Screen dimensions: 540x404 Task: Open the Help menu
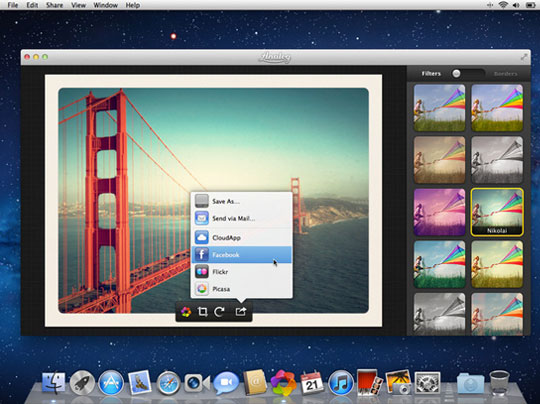click(133, 5)
